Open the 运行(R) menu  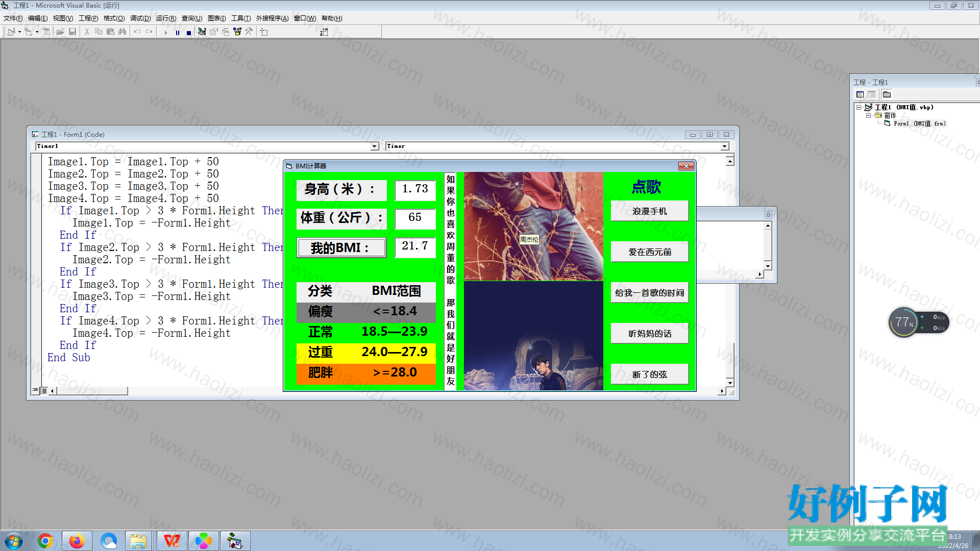click(x=166, y=18)
